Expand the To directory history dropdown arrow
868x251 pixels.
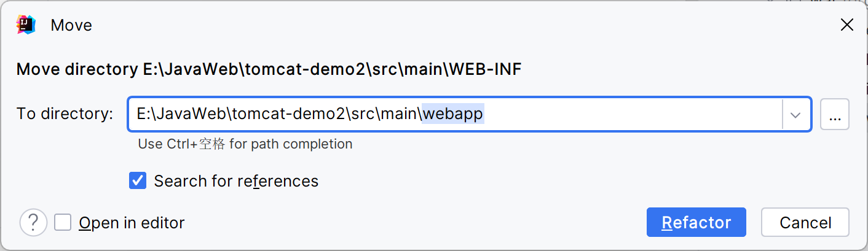796,115
